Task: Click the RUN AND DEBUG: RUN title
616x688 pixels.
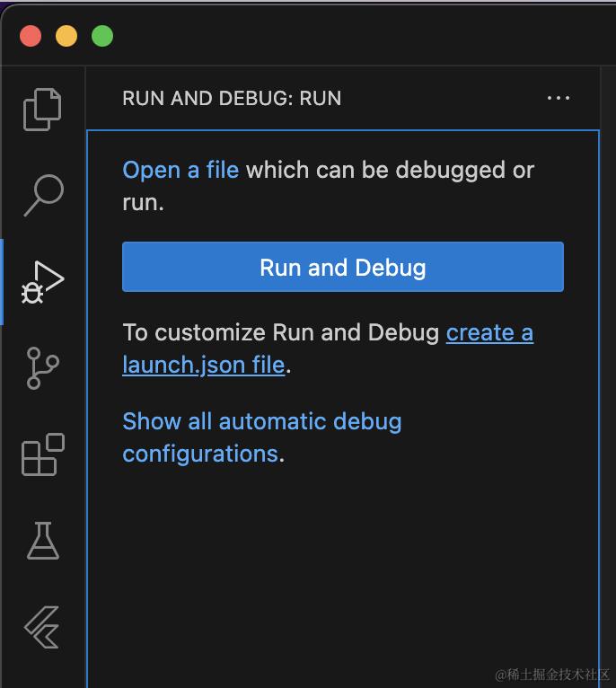Action: 232,98
